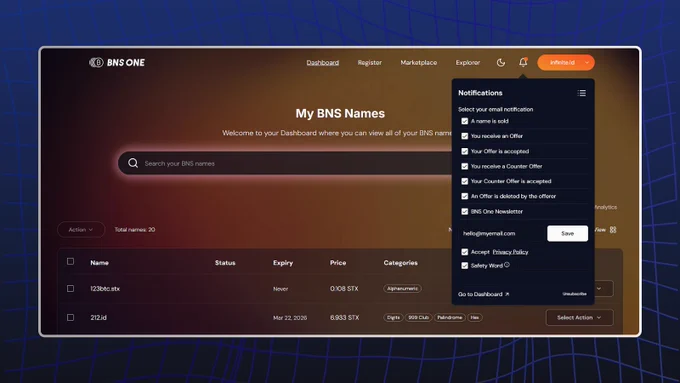This screenshot has height=383, width=680.
Task: Click Categories column header
Action: [401, 263]
